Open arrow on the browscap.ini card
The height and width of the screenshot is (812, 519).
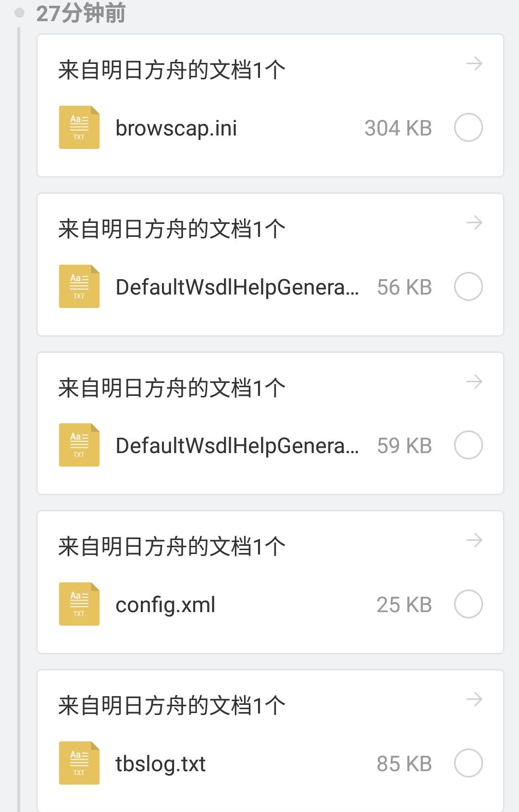[x=474, y=63]
